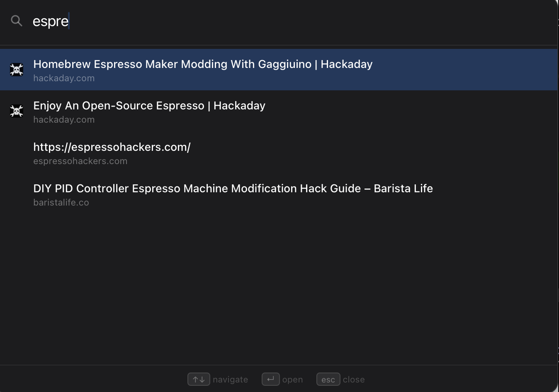This screenshot has width=559, height=392.
Task: Click the esc key close hint
Action: coord(328,379)
